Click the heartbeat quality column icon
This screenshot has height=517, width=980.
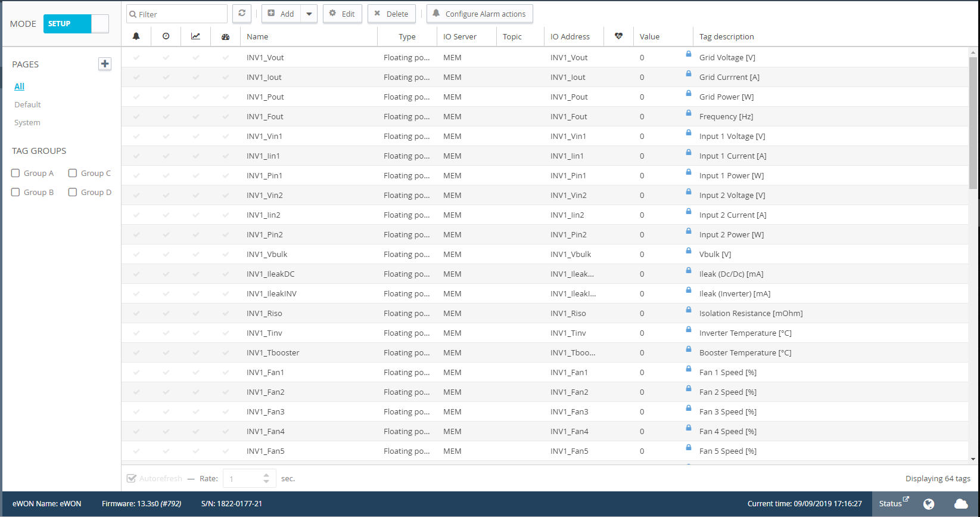pos(619,36)
